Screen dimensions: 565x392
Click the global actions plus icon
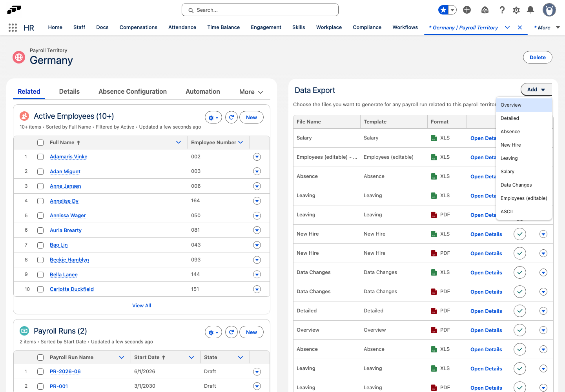coord(467,10)
